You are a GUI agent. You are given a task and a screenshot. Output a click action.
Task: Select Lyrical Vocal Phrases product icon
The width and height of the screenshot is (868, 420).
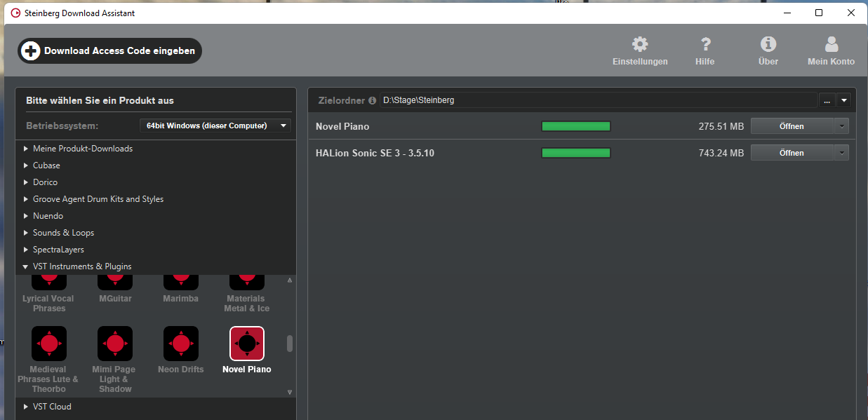[x=49, y=283]
